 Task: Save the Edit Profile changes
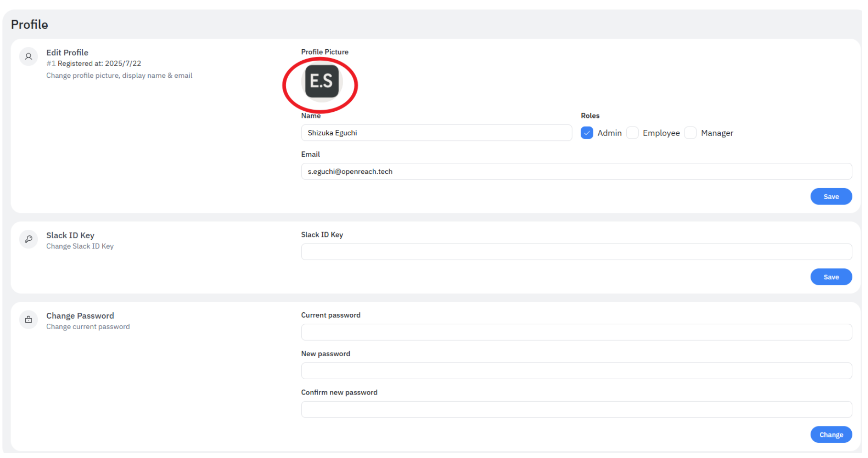click(x=831, y=196)
